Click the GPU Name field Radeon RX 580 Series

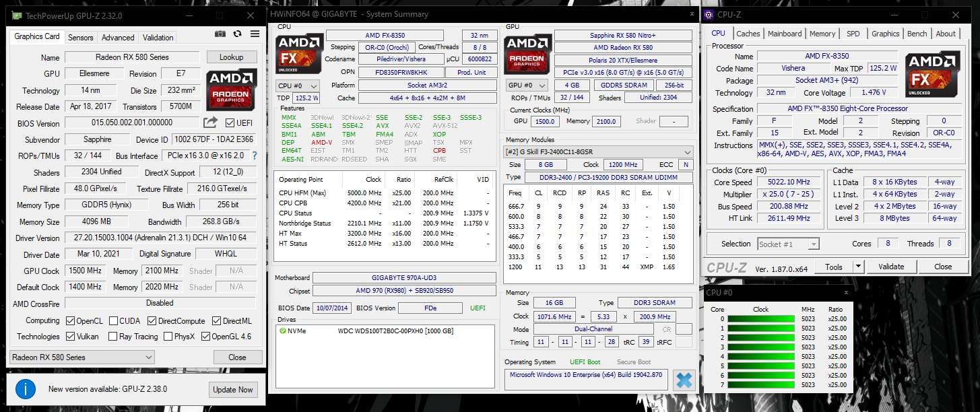click(132, 57)
